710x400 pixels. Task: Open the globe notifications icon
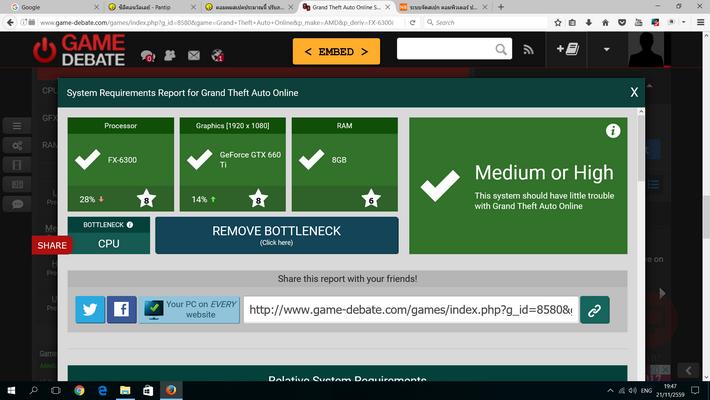click(218, 55)
